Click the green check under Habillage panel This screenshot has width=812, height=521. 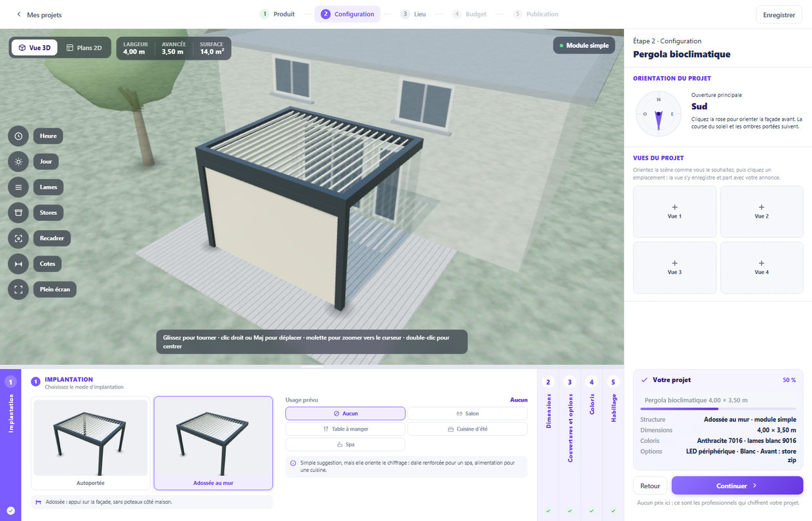click(614, 511)
